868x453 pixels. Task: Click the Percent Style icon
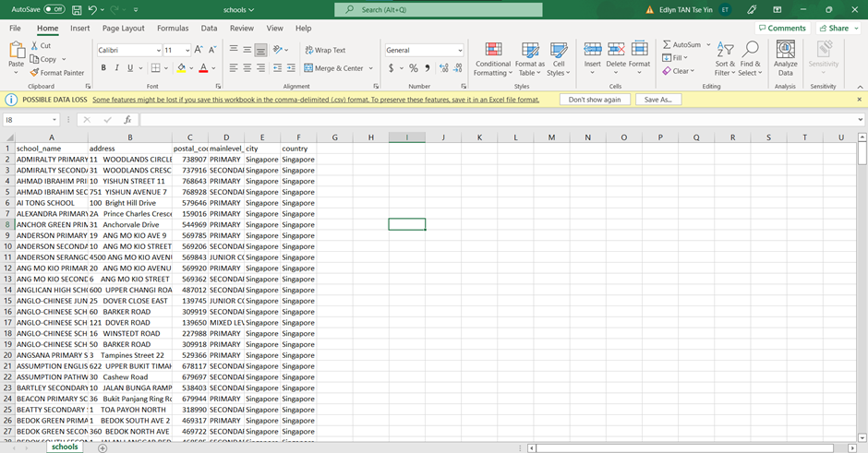(413, 67)
